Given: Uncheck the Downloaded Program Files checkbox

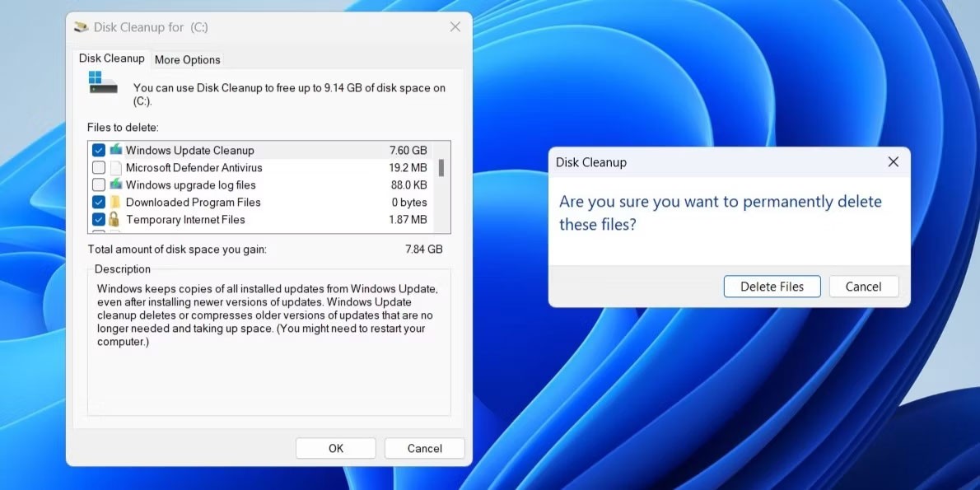Looking at the screenshot, I should pos(99,203).
